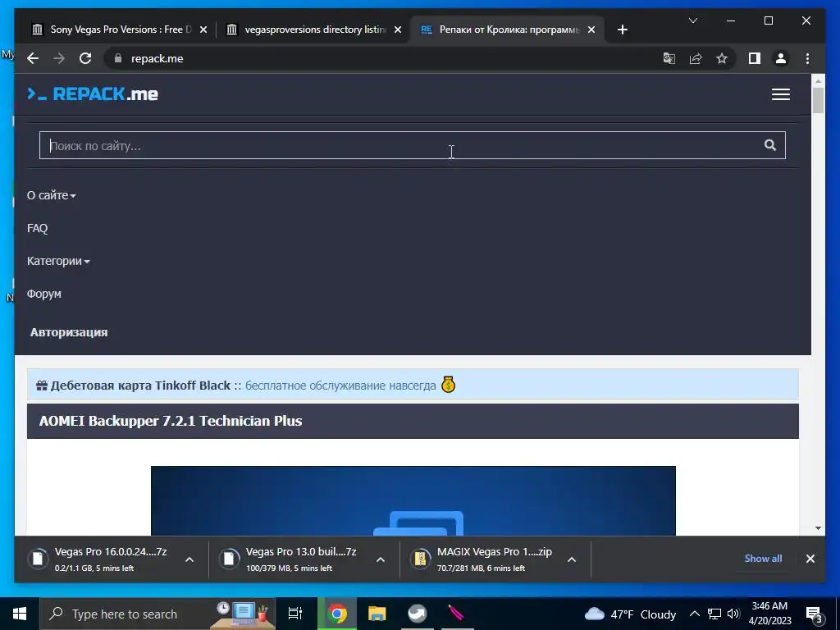Open the notification center icon
The height and width of the screenshot is (630, 840).
pyautogui.click(x=815, y=614)
